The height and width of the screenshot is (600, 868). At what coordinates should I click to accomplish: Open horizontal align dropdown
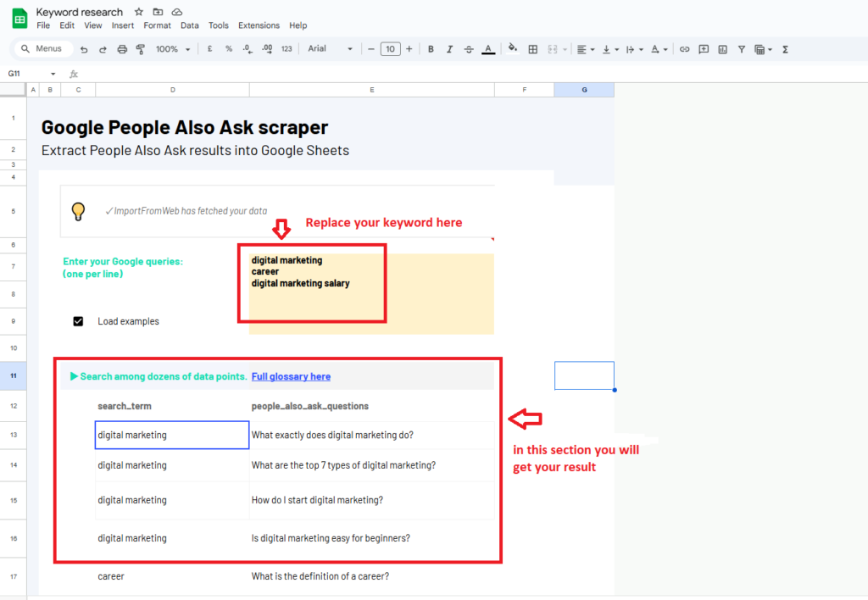585,49
